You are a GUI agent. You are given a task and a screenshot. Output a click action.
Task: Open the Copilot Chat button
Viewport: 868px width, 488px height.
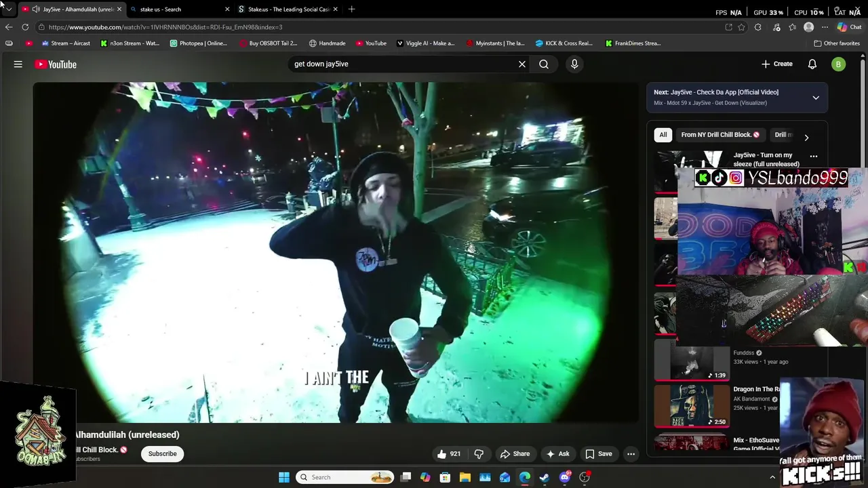pyautogui.click(x=849, y=27)
